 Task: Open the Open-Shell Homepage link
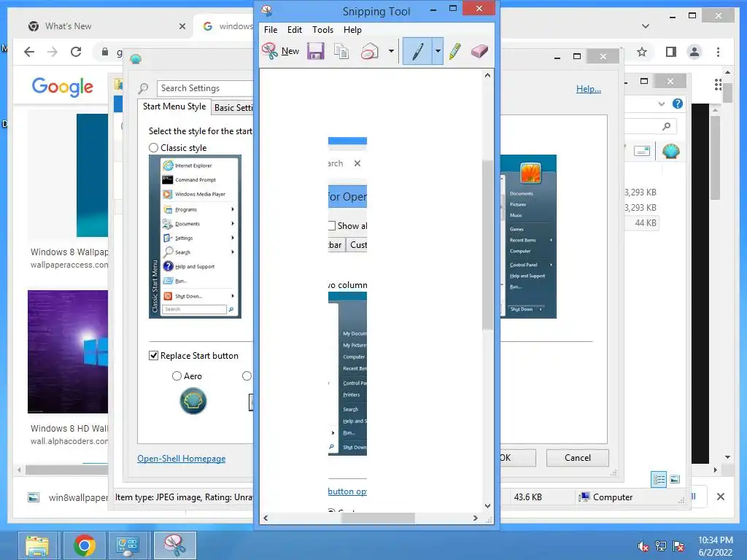coord(182,459)
